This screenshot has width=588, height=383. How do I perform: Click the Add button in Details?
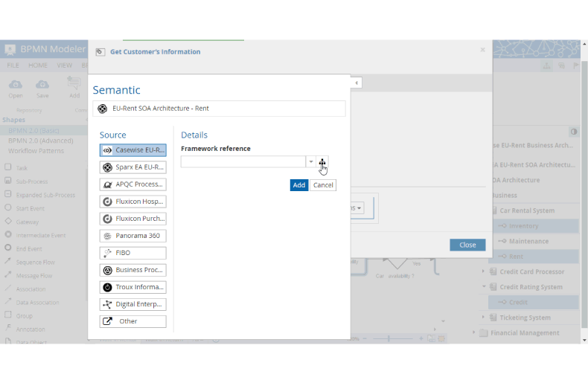(x=298, y=185)
